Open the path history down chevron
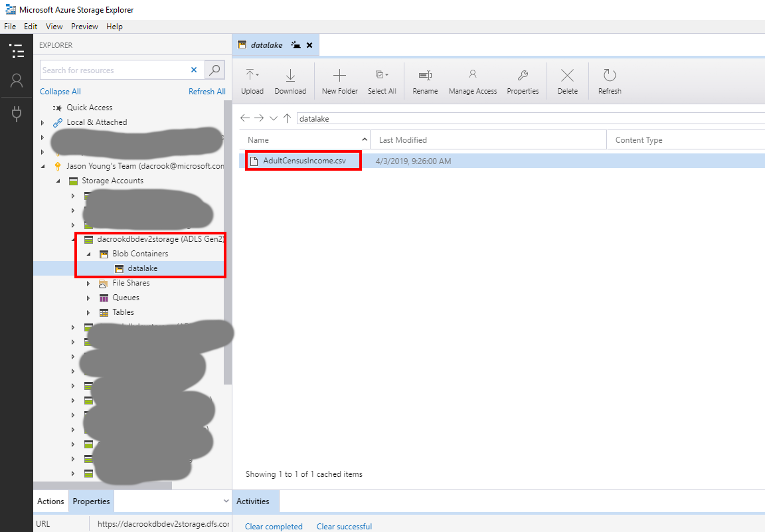The height and width of the screenshot is (532, 765). click(273, 119)
